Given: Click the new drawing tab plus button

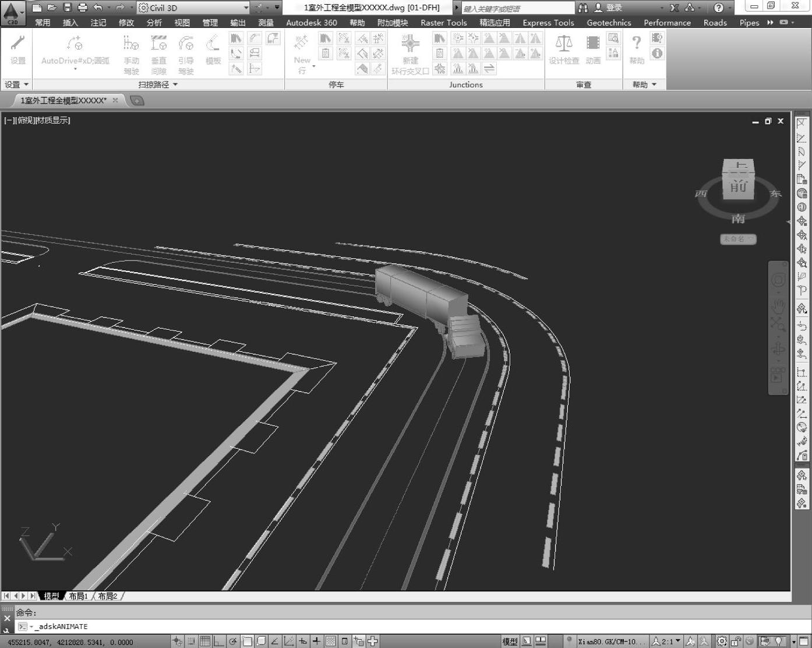Looking at the screenshot, I should [136, 101].
